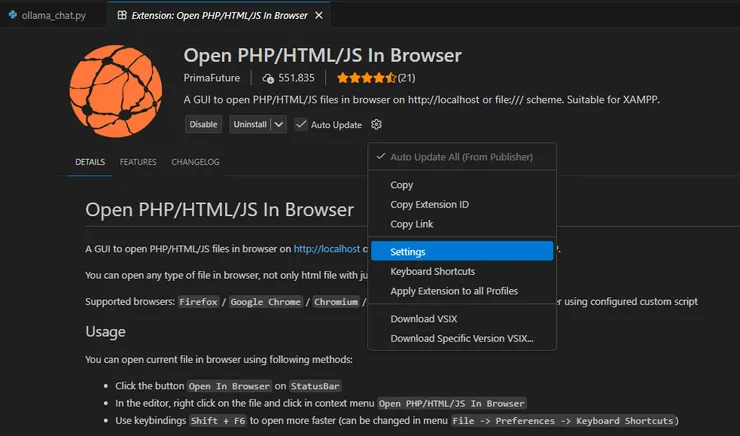Screen dimensions: 740x436
Task: Click the extension tab's layout icon
Action: coord(122,15)
